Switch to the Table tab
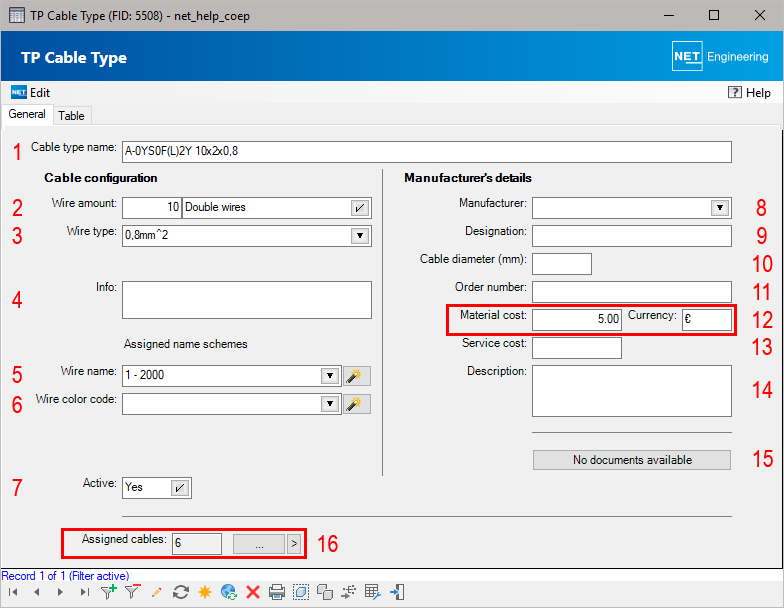The width and height of the screenshot is (784, 608). 71,116
